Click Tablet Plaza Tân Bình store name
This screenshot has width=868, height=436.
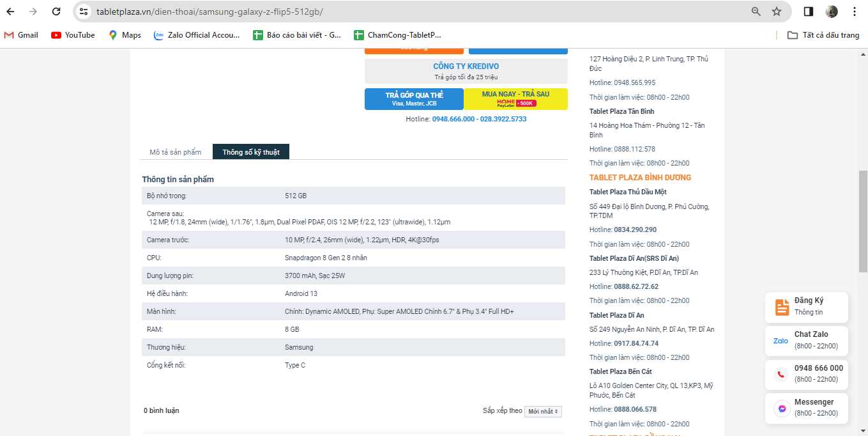tap(622, 111)
